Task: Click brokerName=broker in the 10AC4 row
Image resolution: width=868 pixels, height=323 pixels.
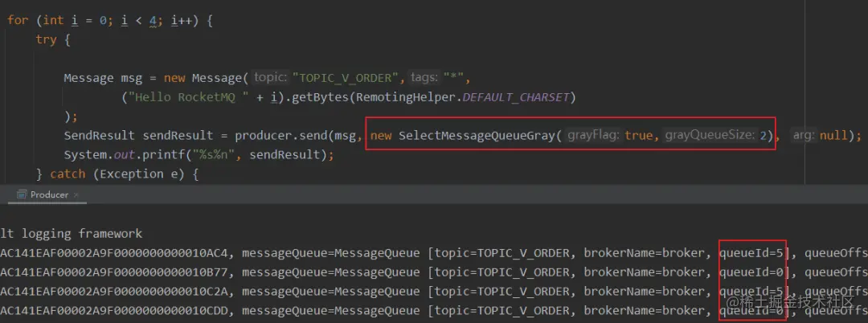Action: point(645,253)
